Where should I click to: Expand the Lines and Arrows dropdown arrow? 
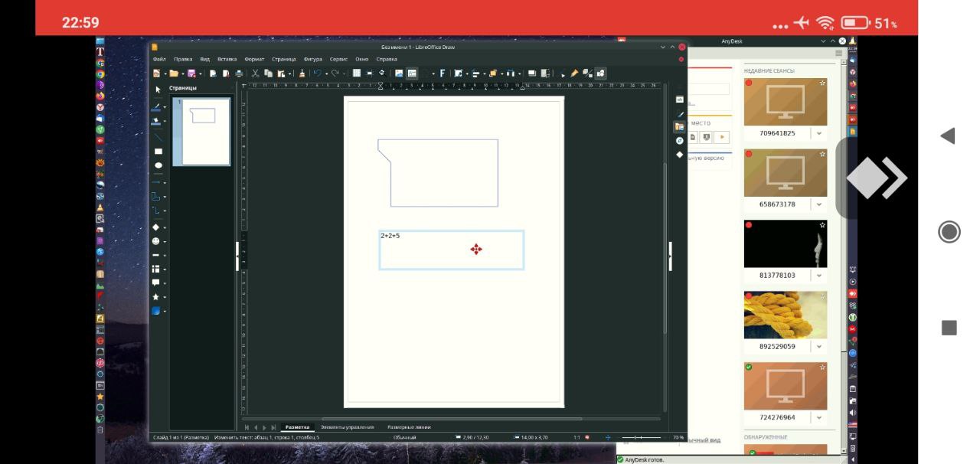point(165,184)
